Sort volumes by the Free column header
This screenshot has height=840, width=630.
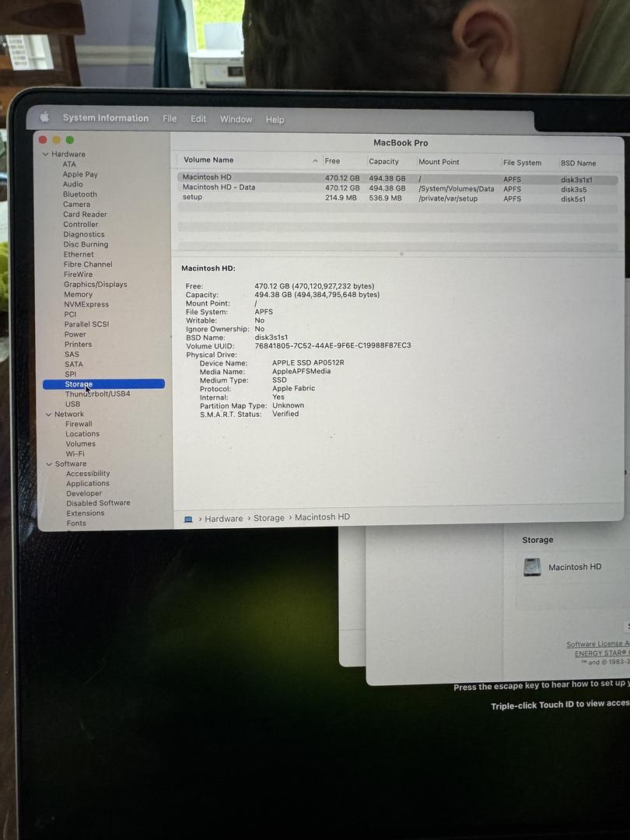point(332,161)
